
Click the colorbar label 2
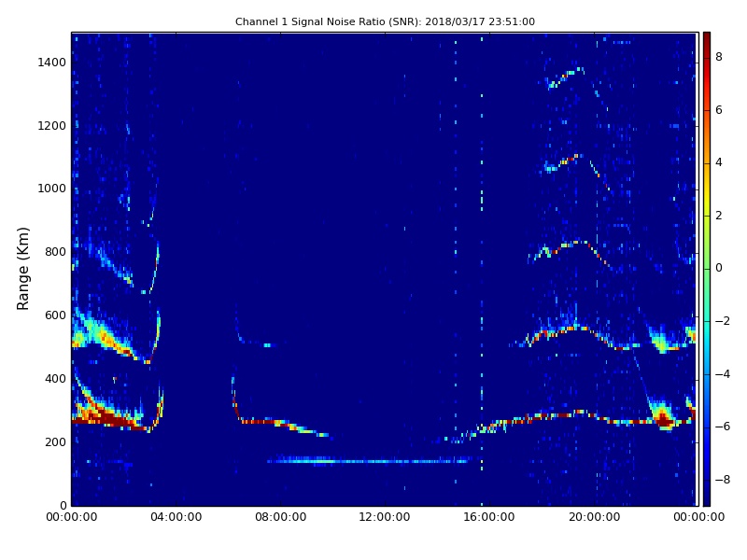coord(719,216)
